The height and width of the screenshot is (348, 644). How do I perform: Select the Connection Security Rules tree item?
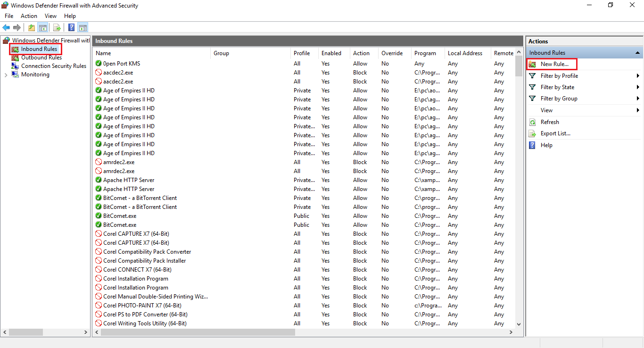54,66
